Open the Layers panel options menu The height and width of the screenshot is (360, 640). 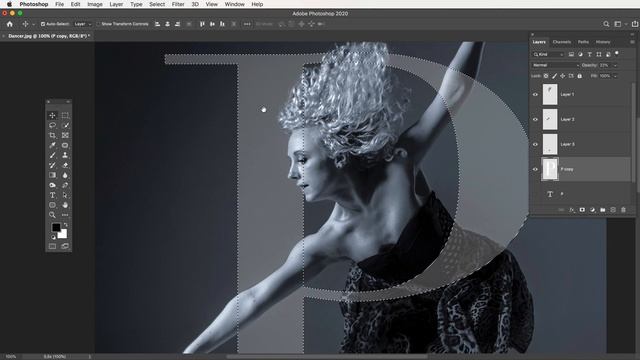coord(632,42)
